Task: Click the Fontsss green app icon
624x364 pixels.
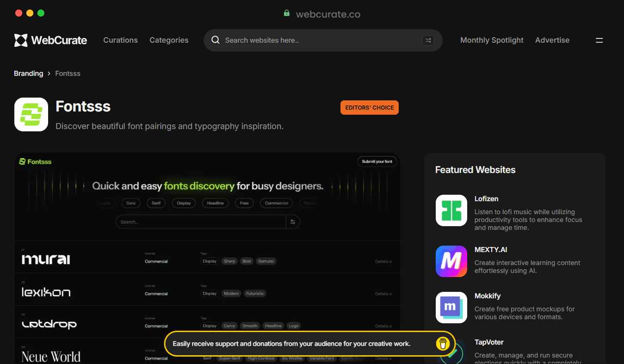Action: click(x=31, y=114)
